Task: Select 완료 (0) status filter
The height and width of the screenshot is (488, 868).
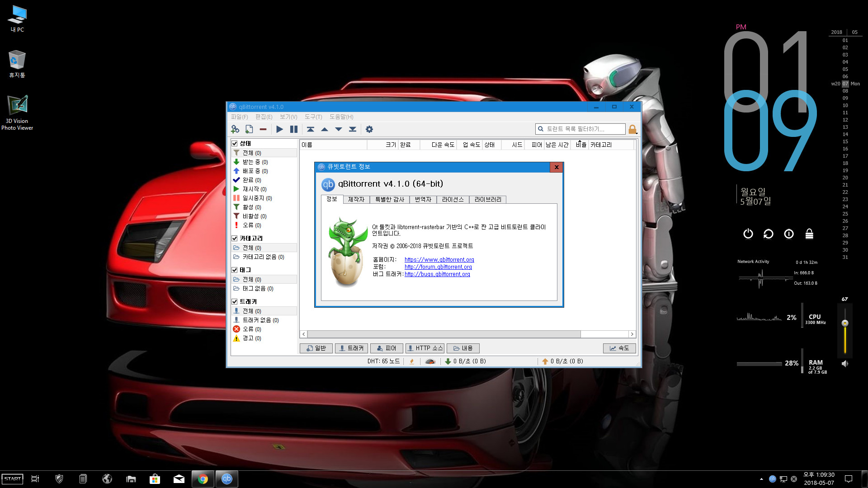Action: tap(264, 180)
